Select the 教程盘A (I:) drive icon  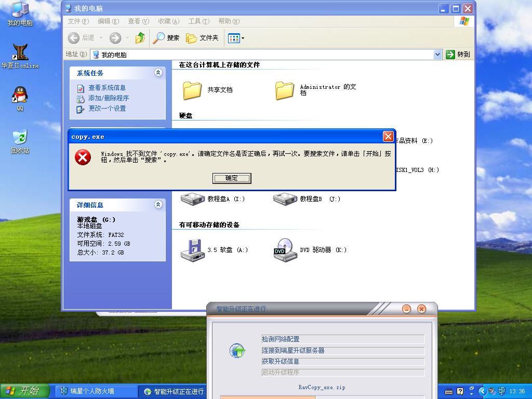tap(192, 199)
